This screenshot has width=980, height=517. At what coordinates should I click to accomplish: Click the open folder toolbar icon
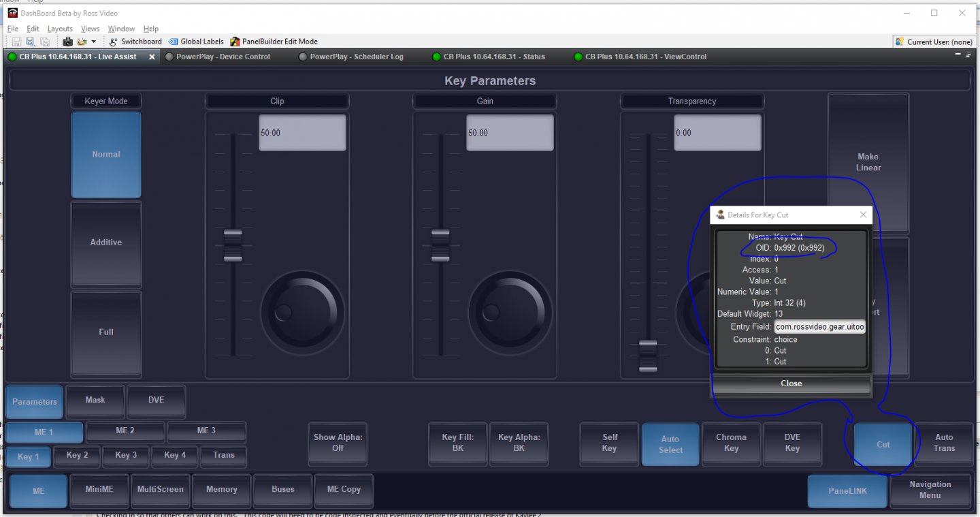(x=82, y=42)
